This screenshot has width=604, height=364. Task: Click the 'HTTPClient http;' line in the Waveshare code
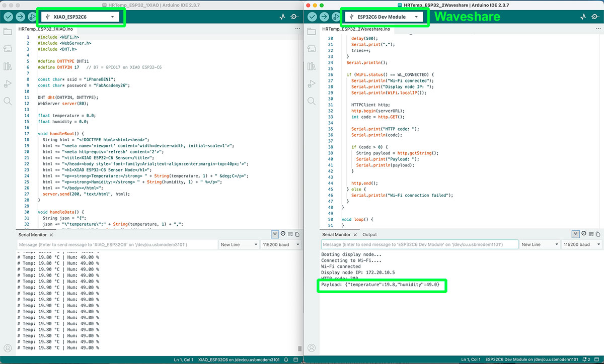click(x=370, y=105)
